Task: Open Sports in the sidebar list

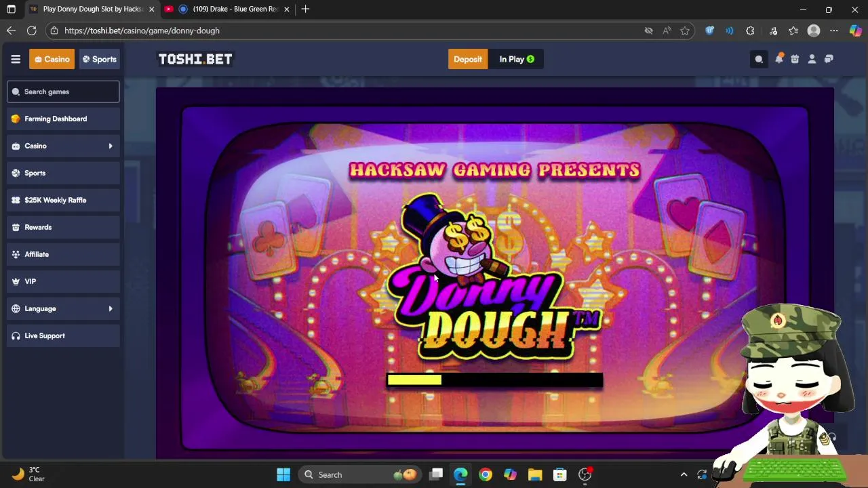Action: click(63, 173)
